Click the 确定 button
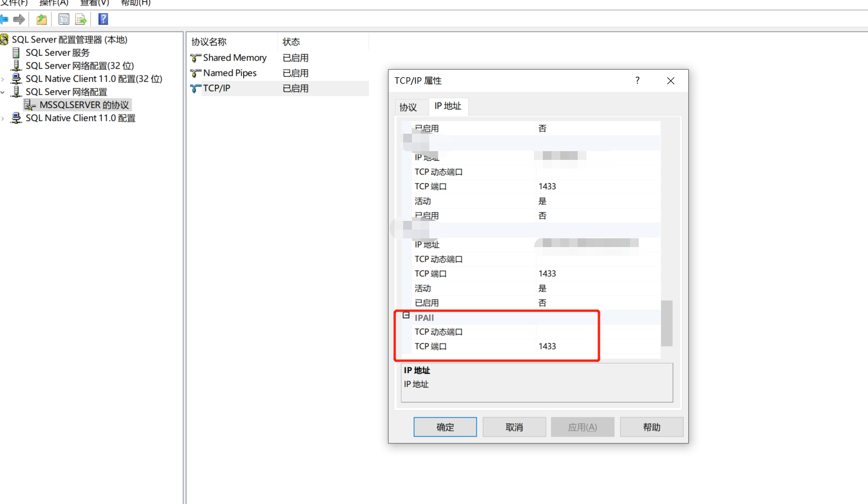Viewport: 868px width, 504px height. [445, 427]
